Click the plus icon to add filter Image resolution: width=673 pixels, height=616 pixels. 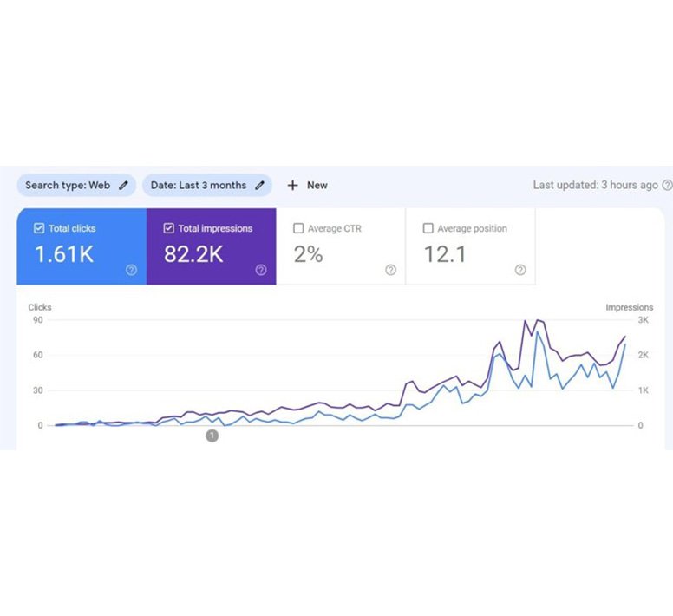pos(292,185)
